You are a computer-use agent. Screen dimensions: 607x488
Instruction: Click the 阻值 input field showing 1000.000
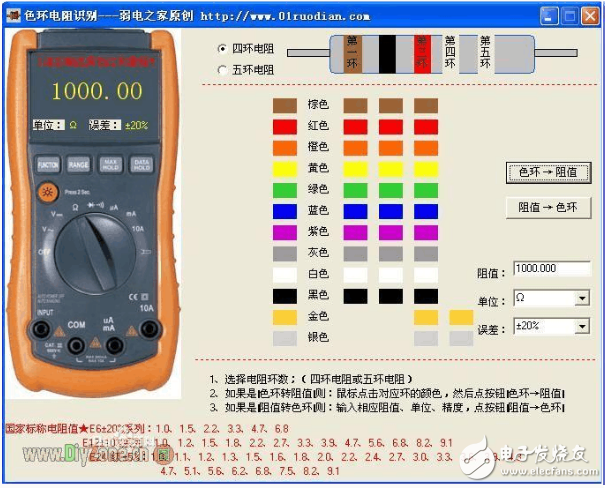coord(551,269)
